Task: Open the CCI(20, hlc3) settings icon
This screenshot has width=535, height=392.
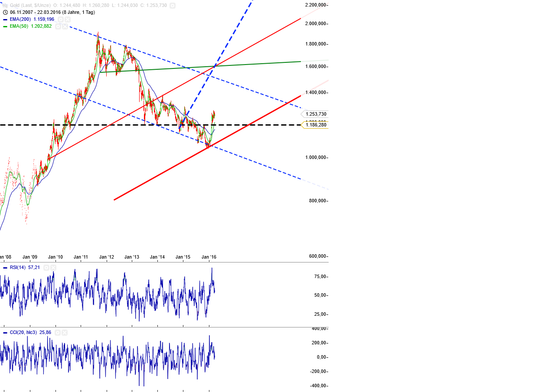Action: (x=58, y=332)
